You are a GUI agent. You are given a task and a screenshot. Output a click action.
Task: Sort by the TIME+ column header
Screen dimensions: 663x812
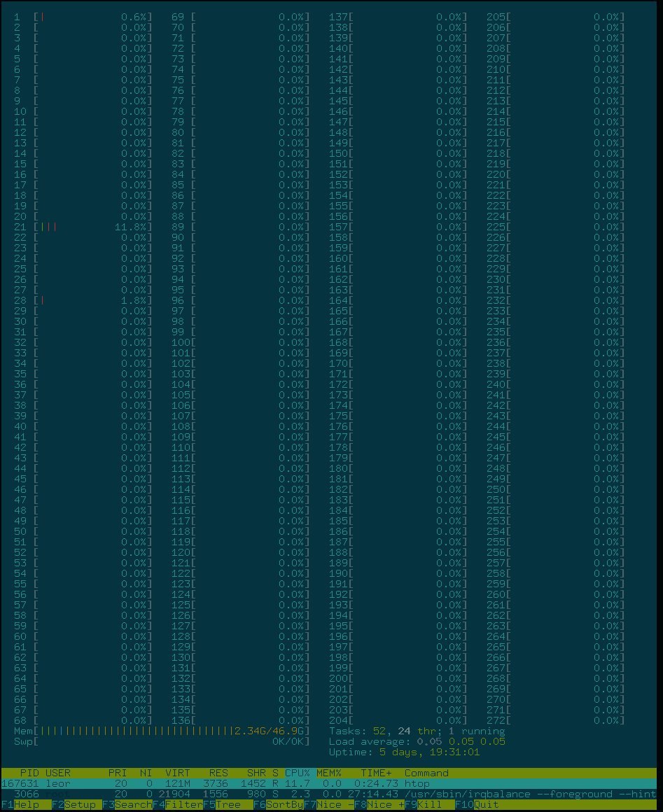(x=376, y=773)
